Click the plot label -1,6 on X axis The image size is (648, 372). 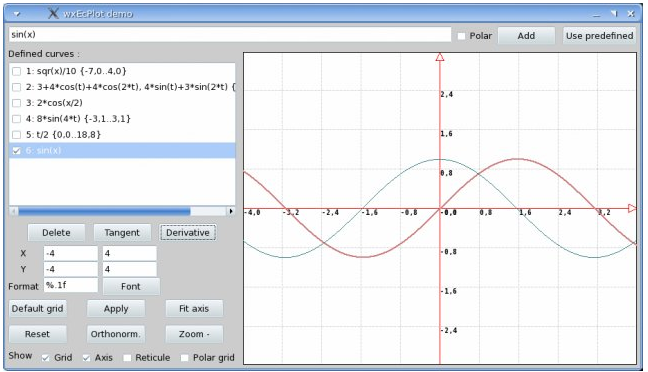[369, 212]
